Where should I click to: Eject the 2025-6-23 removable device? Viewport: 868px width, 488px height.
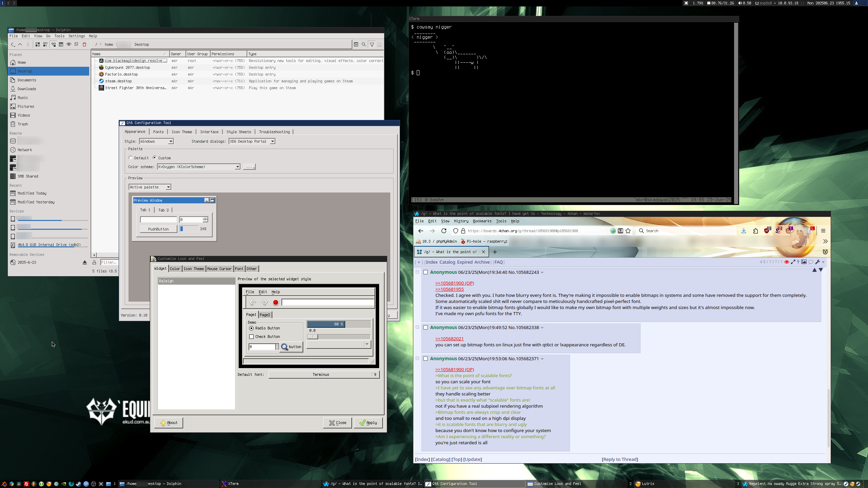(85, 262)
